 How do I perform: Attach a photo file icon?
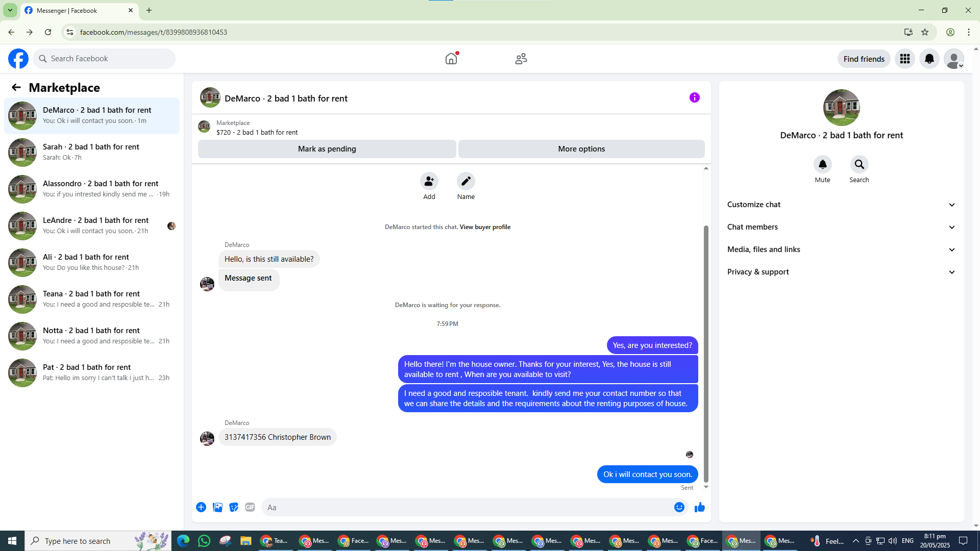tap(217, 507)
